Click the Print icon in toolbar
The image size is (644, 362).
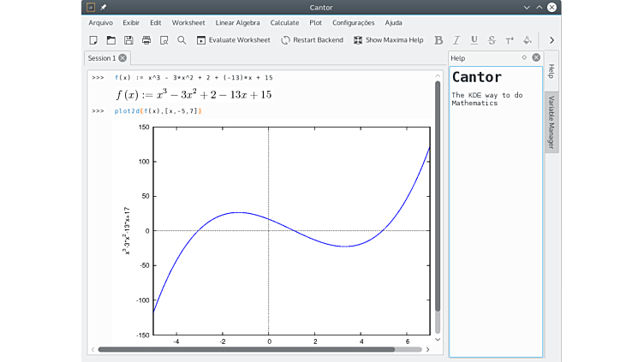(146, 40)
